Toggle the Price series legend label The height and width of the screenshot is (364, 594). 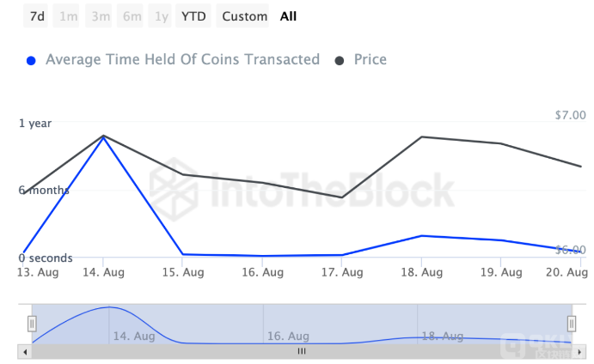click(370, 60)
